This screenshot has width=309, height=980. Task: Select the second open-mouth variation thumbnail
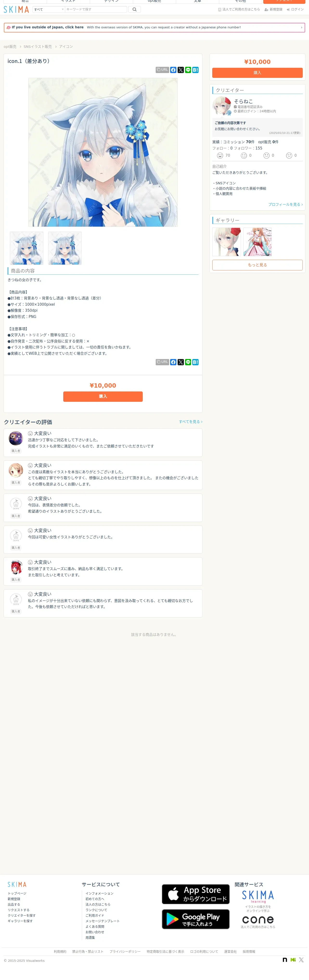pyautogui.click(x=65, y=248)
